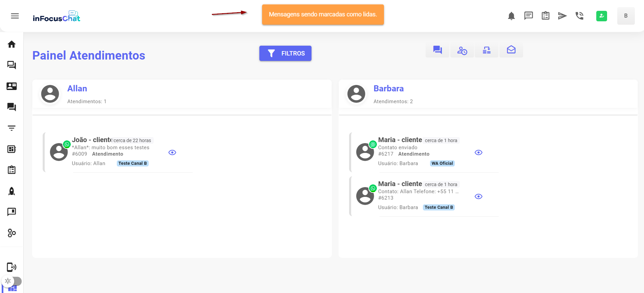The height and width of the screenshot is (293, 644).
Task: Open the hamburger menu in header
Action: [x=15, y=16]
